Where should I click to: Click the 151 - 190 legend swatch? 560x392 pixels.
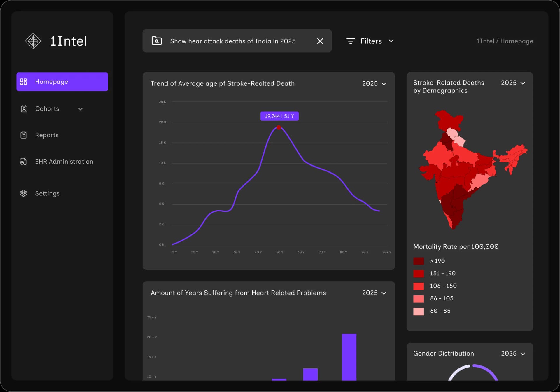click(x=419, y=274)
